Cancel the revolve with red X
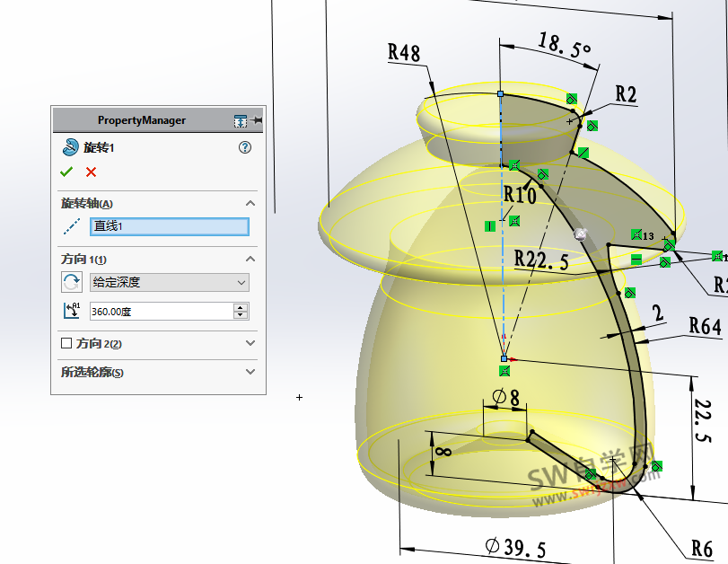This screenshot has height=564, width=728. (x=91, y=172)
